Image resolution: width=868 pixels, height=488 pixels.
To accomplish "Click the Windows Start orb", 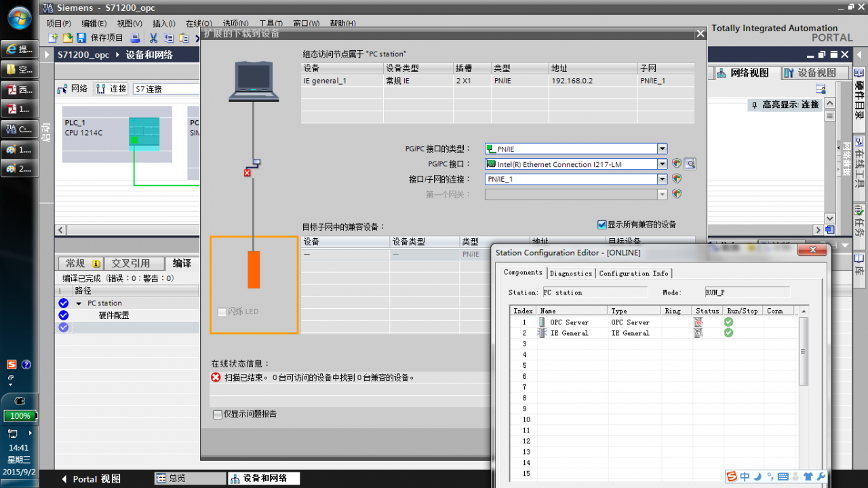I will [19, 18].
